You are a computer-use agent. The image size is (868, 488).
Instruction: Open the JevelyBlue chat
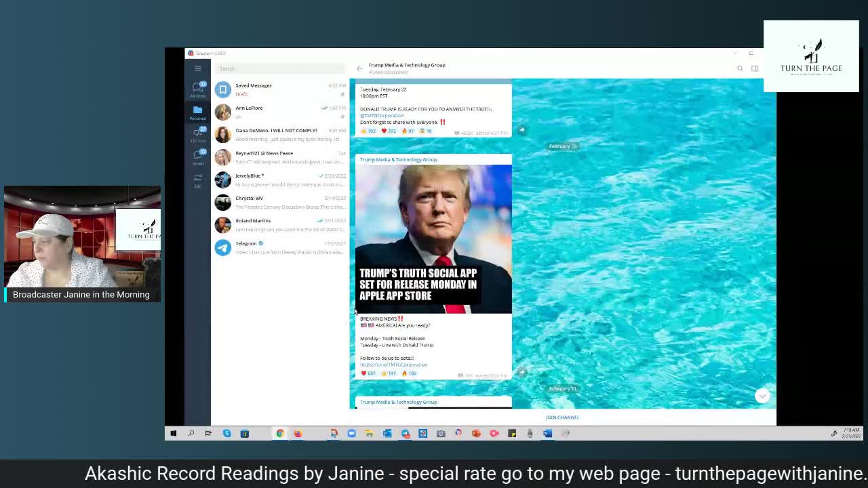[280, 180]
